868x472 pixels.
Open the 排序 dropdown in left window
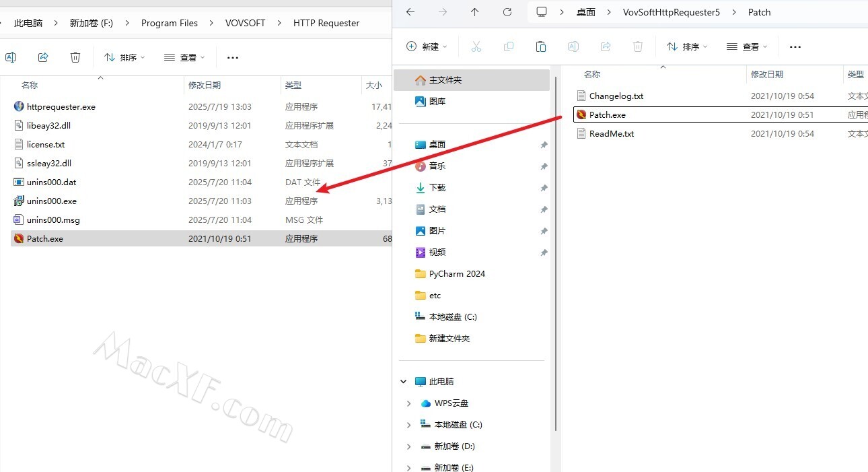124,57
